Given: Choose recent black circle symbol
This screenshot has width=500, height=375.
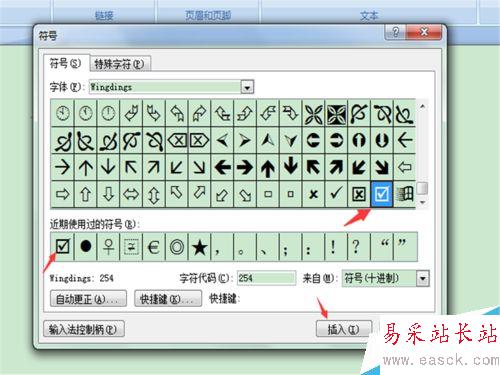Looking at the screenshot, I should 86,247.
